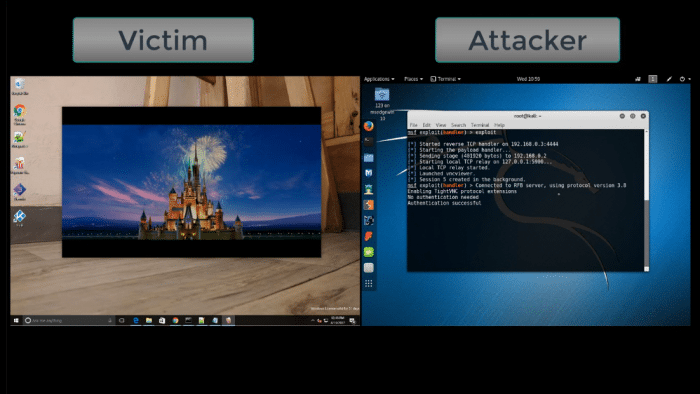The width and height of the screenshot is (700, 394).
Task: Click 'Session 5 created in the background.'
Action: (x=467, y=179)
